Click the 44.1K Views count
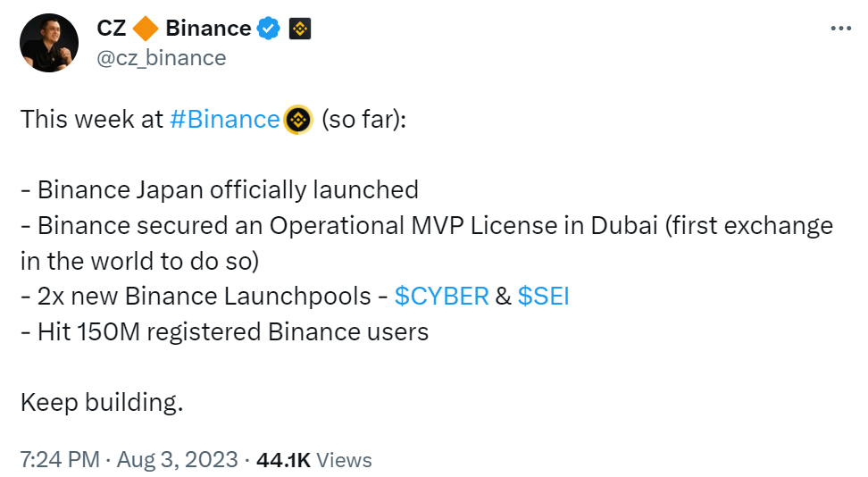This screenshot has width=868, height=477. (313, 460)
